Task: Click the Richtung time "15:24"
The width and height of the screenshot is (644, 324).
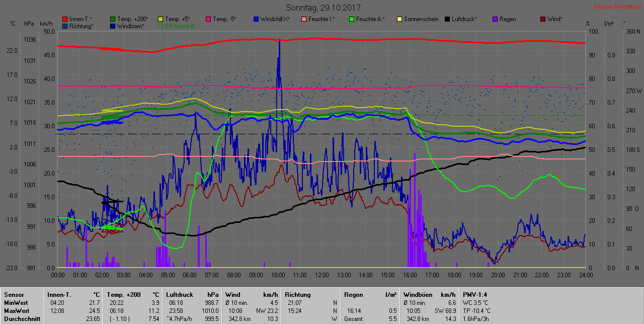Action: 295,311
